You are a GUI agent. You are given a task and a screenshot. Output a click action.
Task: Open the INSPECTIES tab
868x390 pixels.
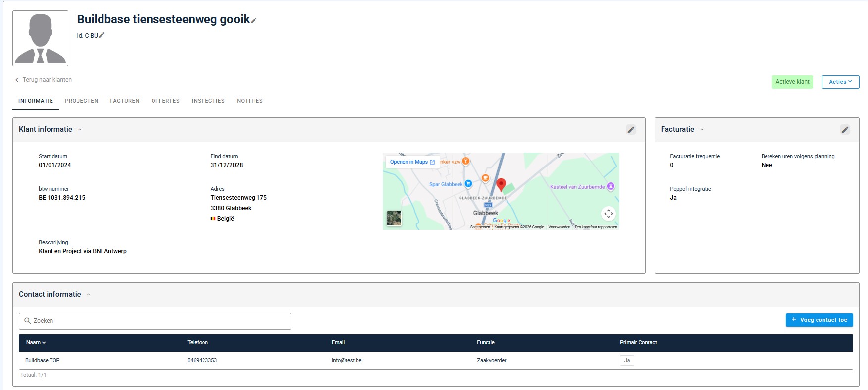pyautogui.click(x=208, y=101)
